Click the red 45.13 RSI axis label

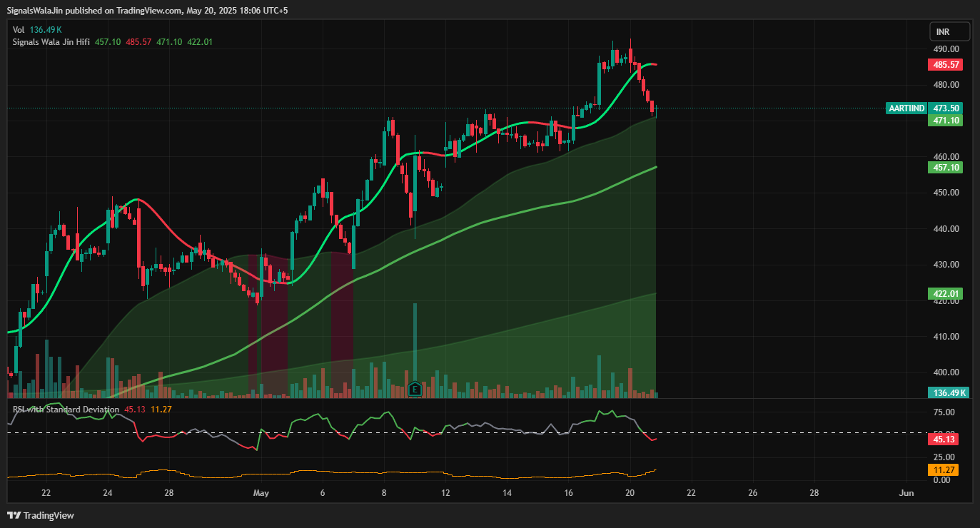[x=944, y=440]
